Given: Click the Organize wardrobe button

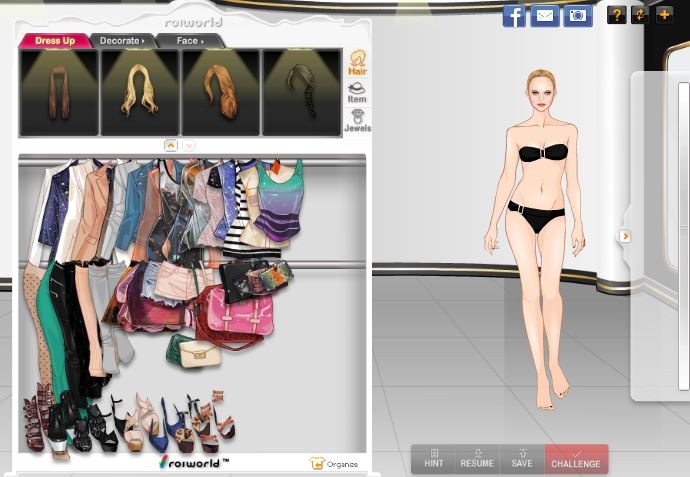Looking at the screenshot, I should (333, 464).
